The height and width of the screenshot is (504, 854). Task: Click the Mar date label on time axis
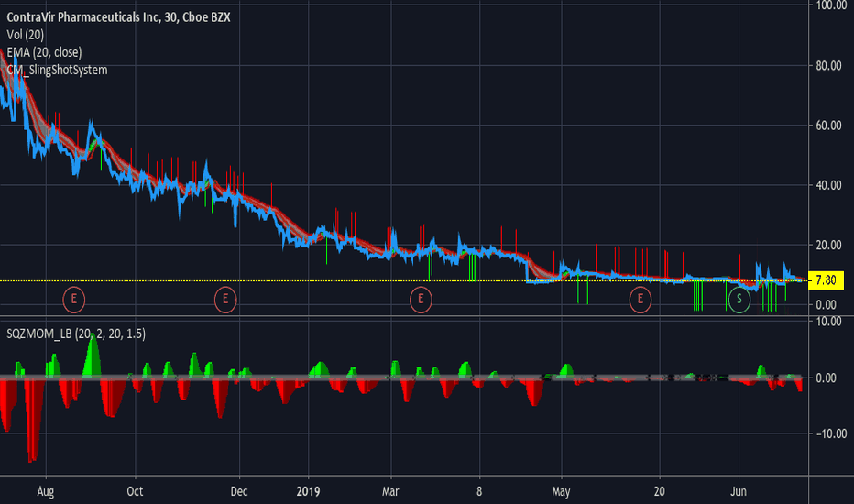(390, 491)
